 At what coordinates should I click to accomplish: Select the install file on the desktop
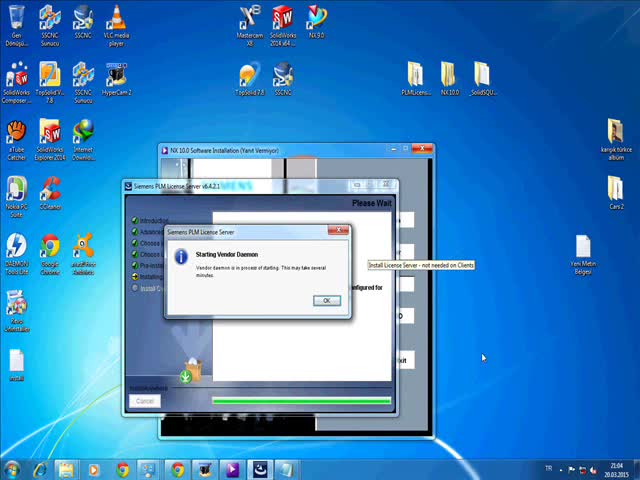coord(16,365)
